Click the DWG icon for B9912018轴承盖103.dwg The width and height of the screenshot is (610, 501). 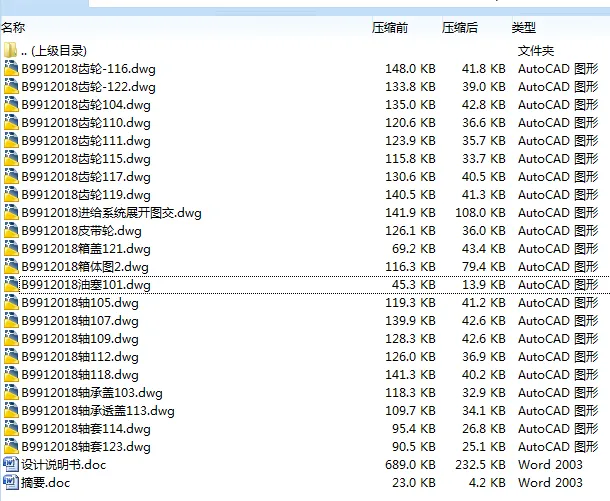(11, 392)
